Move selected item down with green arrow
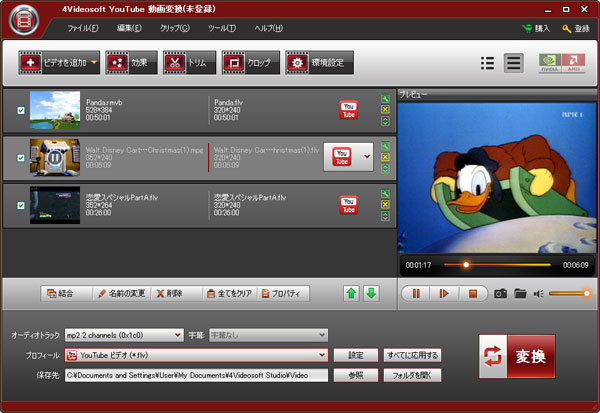 click(x=371, y=294)
